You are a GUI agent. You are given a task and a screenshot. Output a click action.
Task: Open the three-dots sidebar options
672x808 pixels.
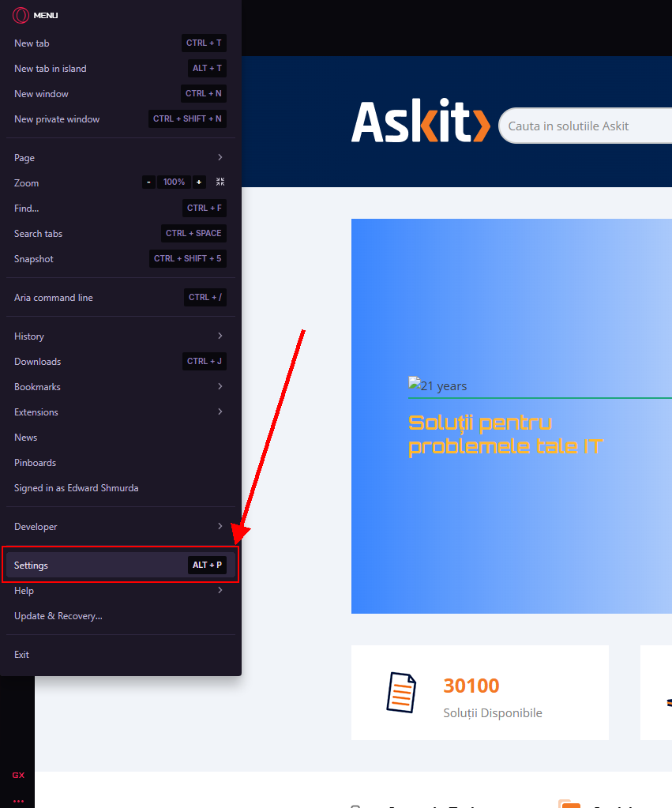click(18, 800)
